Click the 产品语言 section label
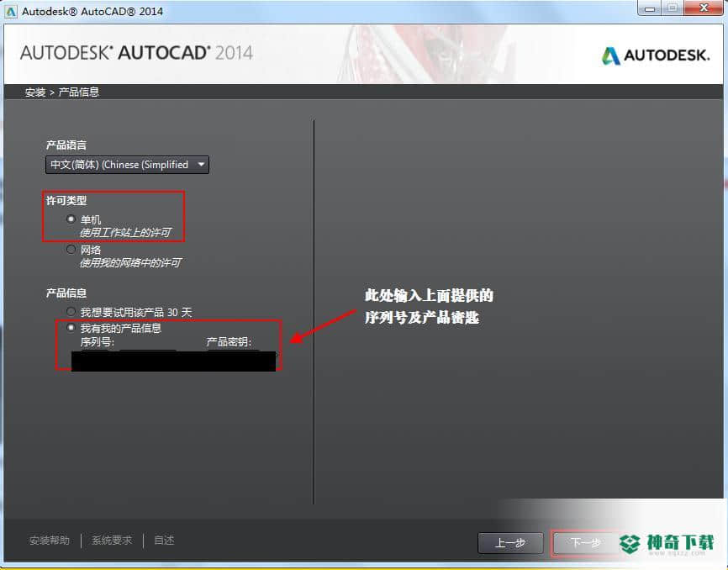Screen dimensions: 728x570 click(x=66, y=145)
